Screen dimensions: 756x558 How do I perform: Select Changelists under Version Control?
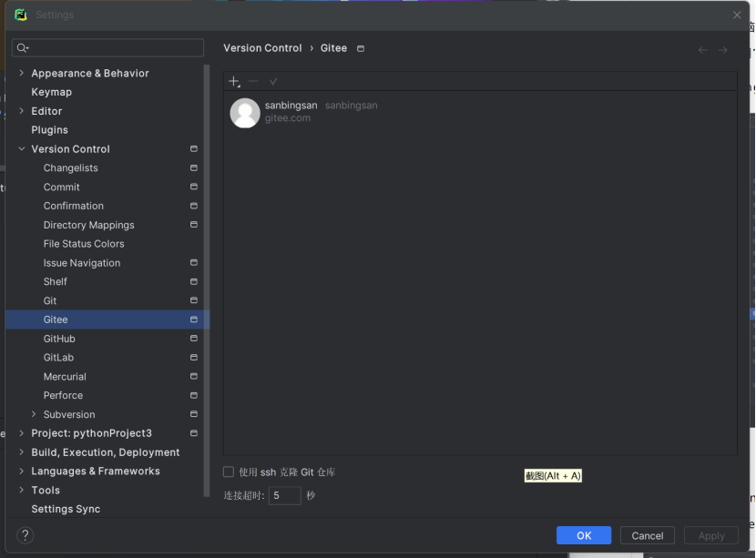click(x=70, y=167)
